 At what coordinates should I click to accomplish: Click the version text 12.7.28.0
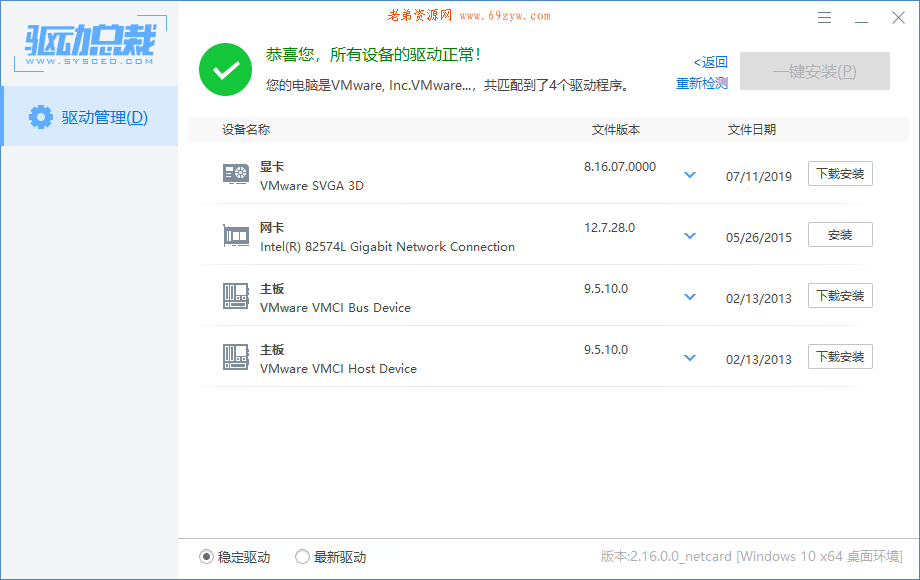tap(609, 228)
